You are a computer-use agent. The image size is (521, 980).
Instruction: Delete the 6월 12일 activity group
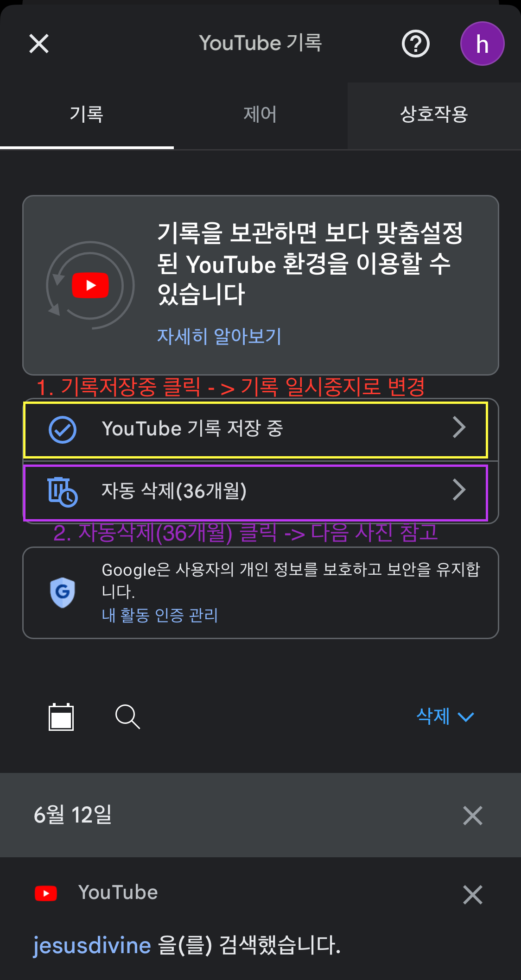click(x=473, y=815)
